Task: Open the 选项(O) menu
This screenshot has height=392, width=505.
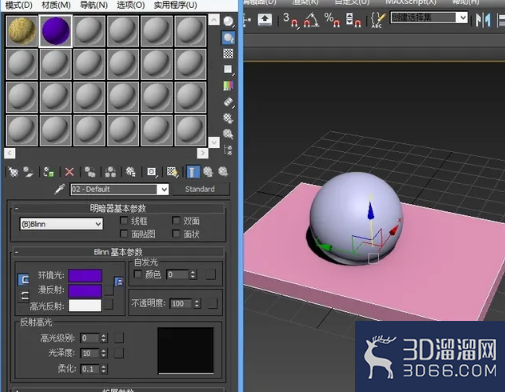Action: click(x=131, y=5)
